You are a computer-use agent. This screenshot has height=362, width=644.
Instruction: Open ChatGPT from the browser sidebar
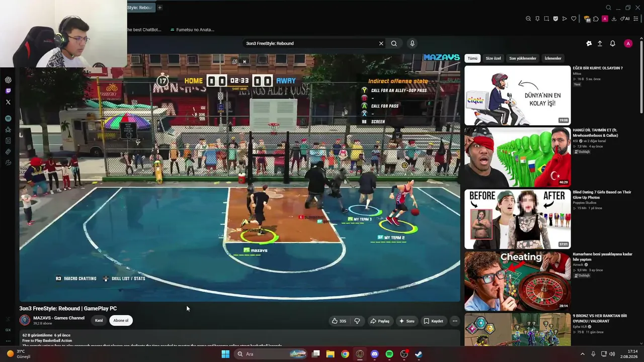(8, 80)
